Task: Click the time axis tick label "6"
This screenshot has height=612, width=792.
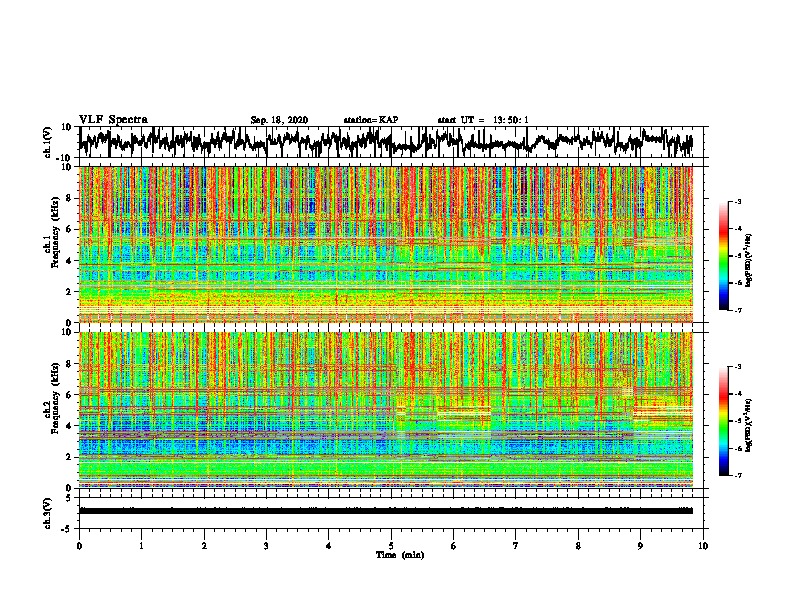Action: tap(454, 546)
